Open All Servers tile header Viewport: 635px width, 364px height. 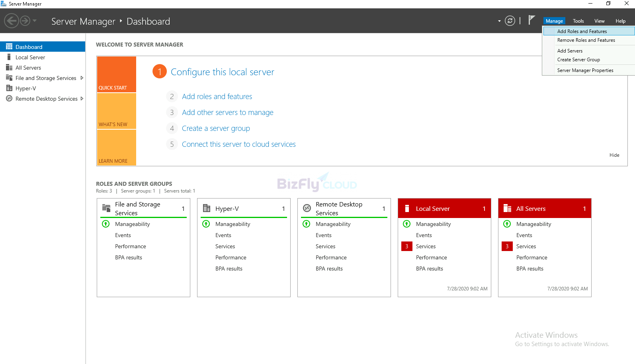(545, 208)
